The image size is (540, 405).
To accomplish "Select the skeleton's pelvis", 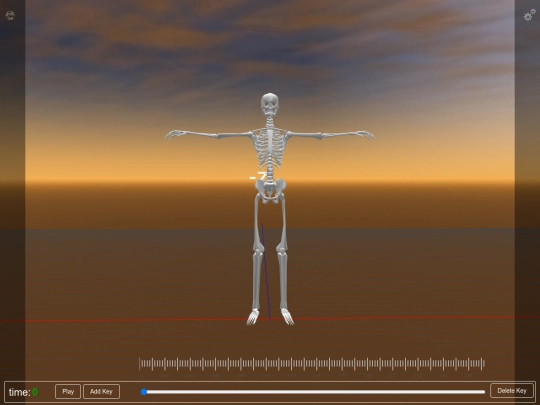I will [x=270, y=190].
